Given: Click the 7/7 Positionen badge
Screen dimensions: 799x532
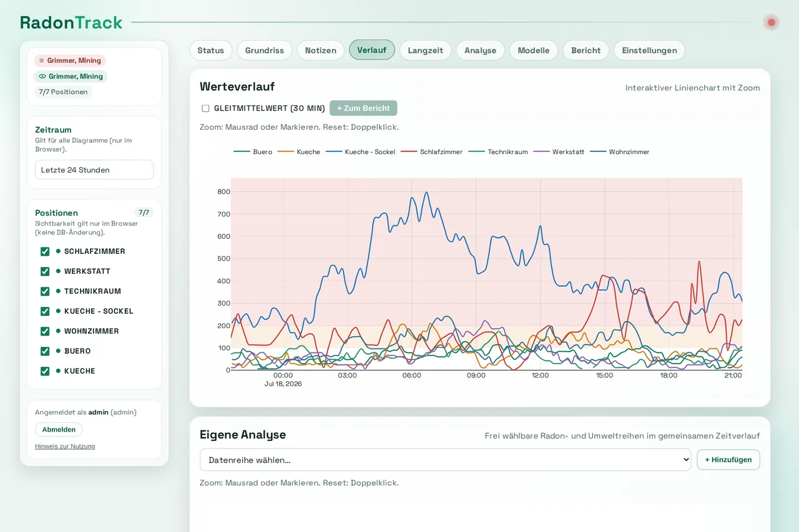Looking at the screenshot, I should pos(63,92).
